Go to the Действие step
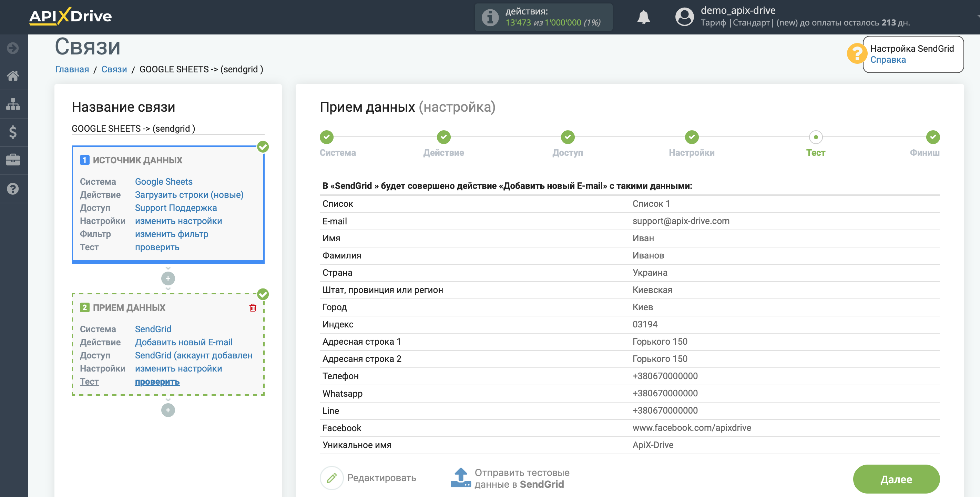The image size is (980, 497). coord(443,137)
